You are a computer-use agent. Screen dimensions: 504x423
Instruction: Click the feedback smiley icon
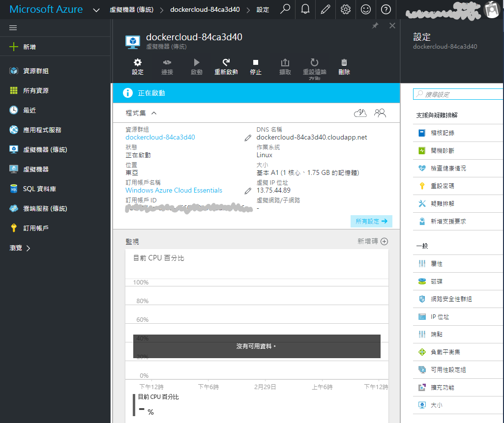(366, 9)
